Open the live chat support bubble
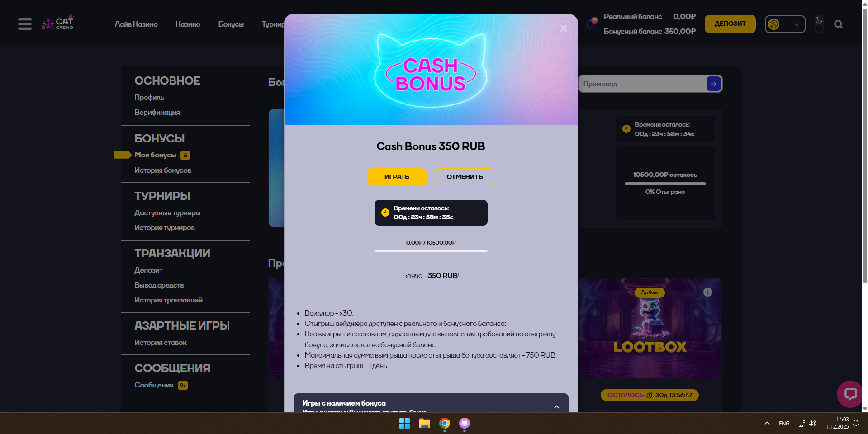The height and width of the screenshot is (434, 868). pos(850,394)
